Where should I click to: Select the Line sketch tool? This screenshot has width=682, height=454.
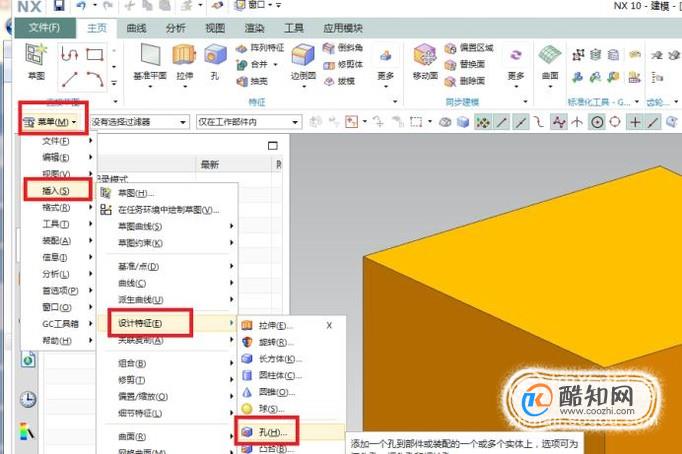pyautogui.click(x=70, y=79)
